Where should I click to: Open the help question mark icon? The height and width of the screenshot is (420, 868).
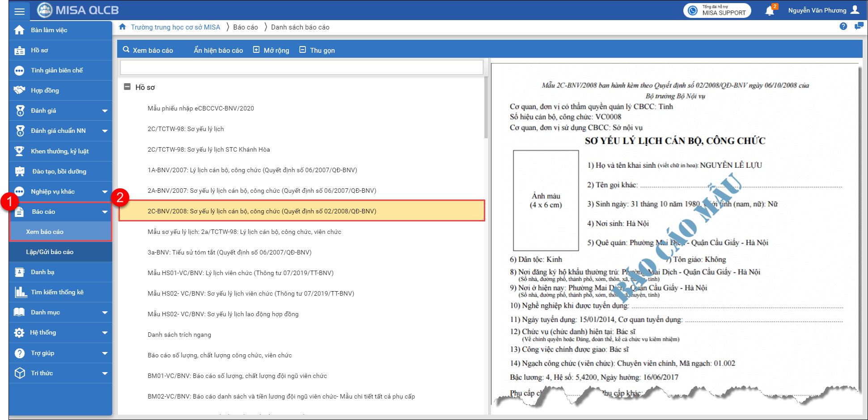coord(843,26)
